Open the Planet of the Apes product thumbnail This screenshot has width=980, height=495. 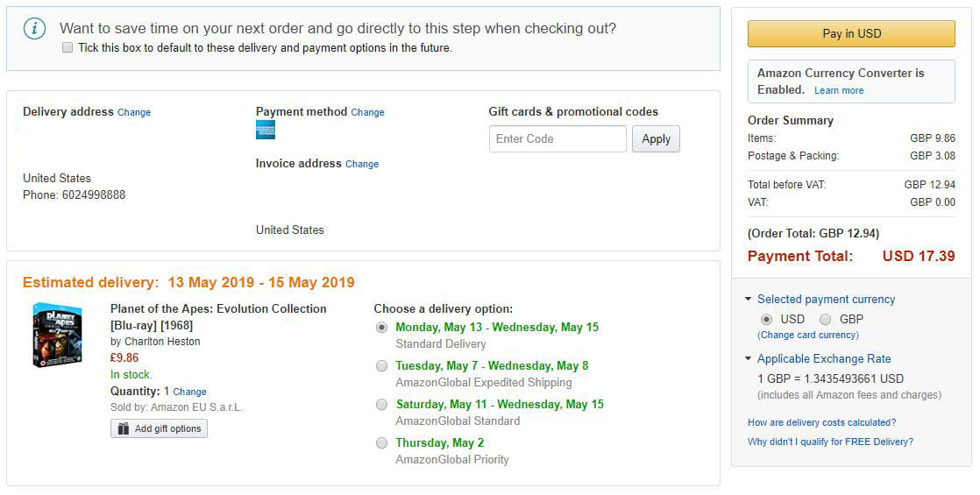[x=58, y=335]
